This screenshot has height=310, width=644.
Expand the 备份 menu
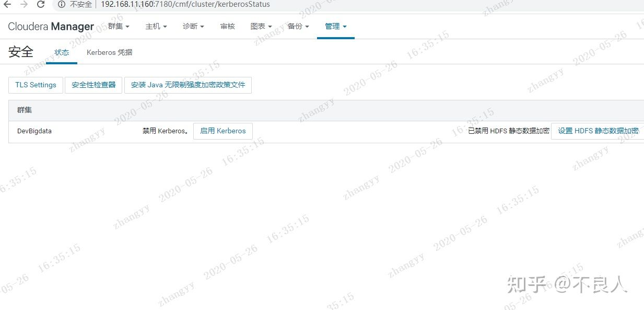[x=298, y=26]
